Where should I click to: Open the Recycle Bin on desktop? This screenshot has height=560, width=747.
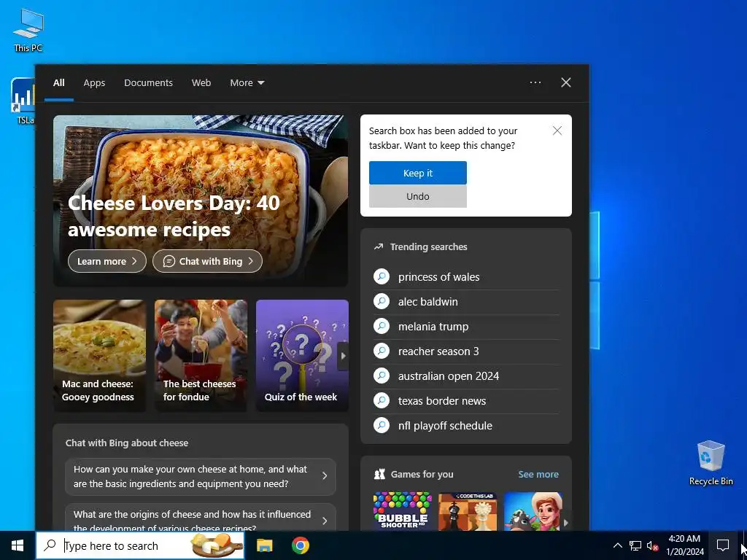click(711, 463)
